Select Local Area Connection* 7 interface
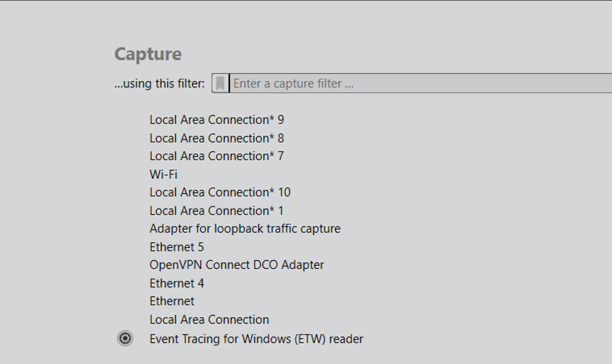This screenshot has height=364, width=612. [x=216, y=156]
